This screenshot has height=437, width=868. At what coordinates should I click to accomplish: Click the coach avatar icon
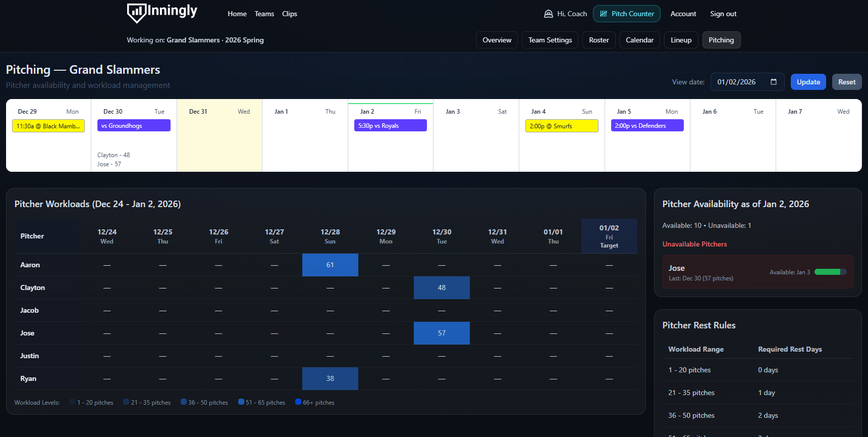pyautogui.click(x=549, y=14)
